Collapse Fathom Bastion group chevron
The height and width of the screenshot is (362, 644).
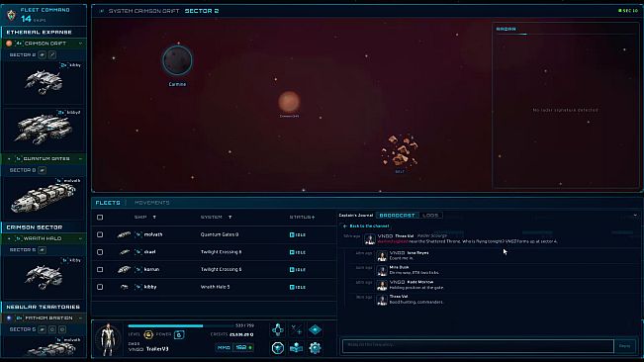[x=80, y=318]
